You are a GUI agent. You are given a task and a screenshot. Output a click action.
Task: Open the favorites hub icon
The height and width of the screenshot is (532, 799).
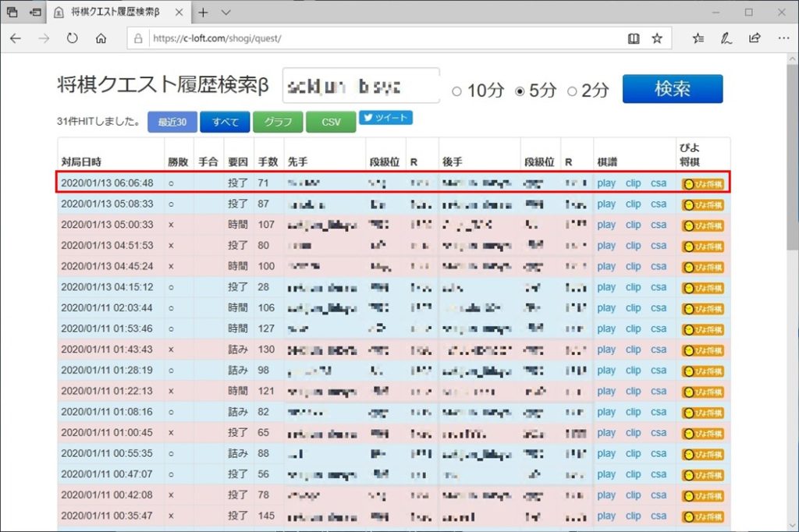[x=698, y=38]
